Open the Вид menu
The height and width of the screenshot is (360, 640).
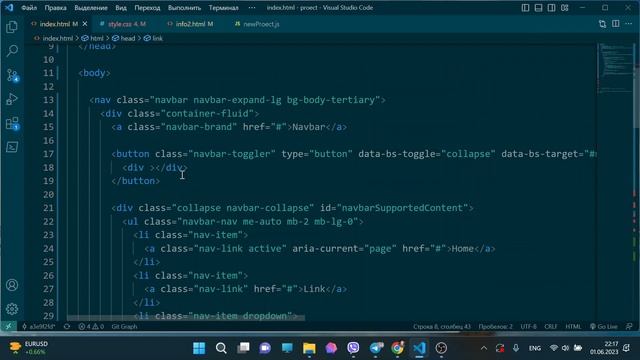pos(121,8)
